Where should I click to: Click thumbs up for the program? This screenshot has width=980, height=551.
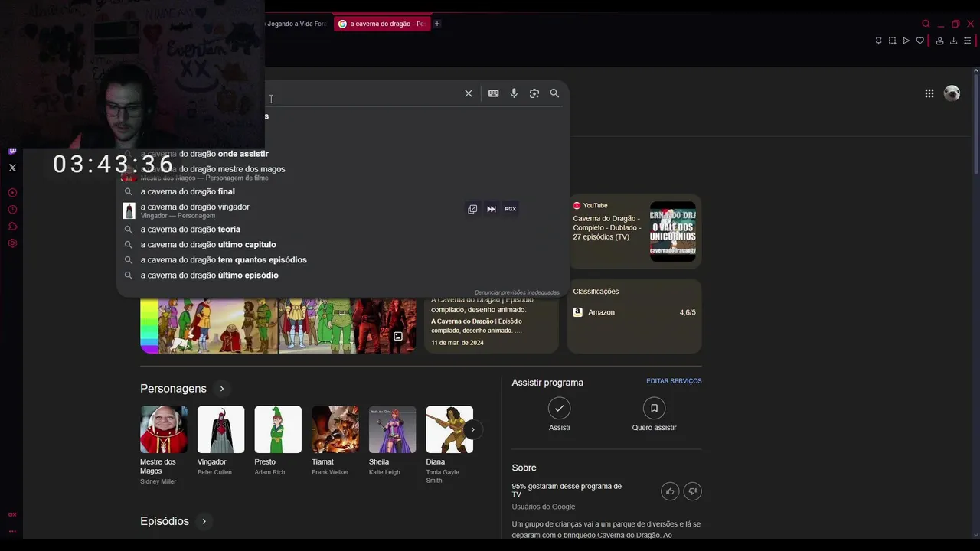[670, 491]
